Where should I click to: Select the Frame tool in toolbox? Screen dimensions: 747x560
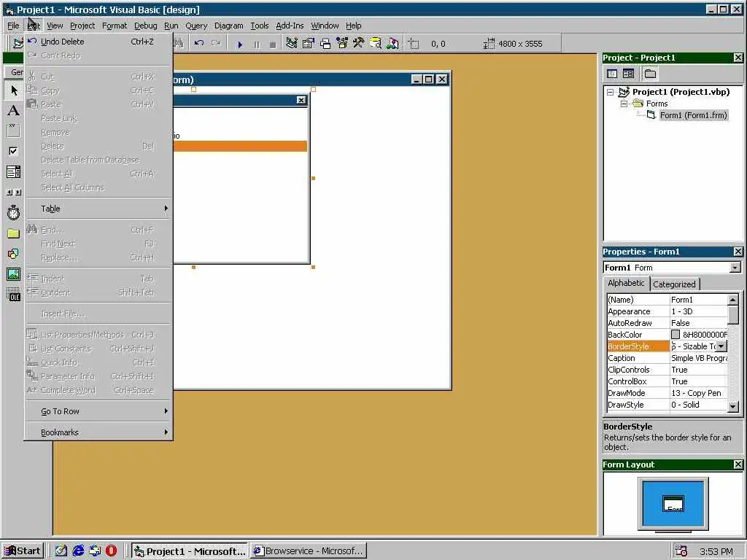(13, 131)
